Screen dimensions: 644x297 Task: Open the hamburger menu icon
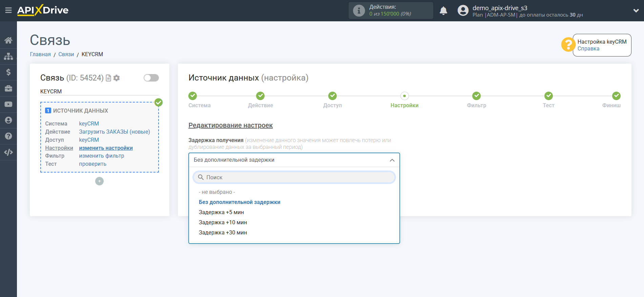pyautogui.click(x=8, y=10)
